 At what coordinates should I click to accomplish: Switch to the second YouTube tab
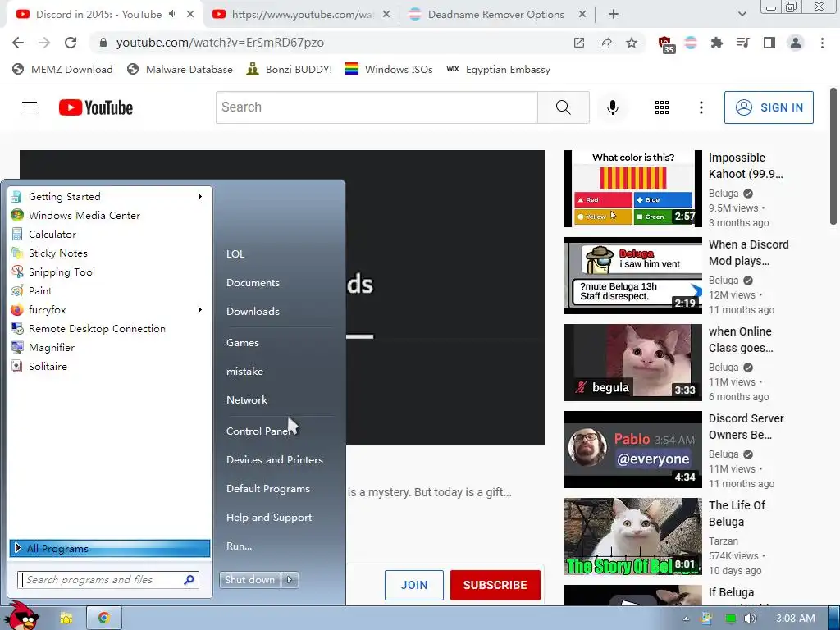[x=301, y=15]
